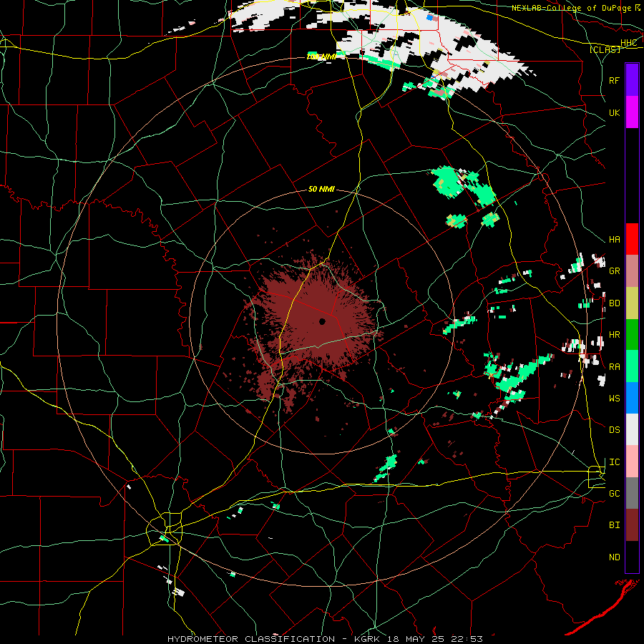Click the 50 NMI range ring label

point(321,189)
